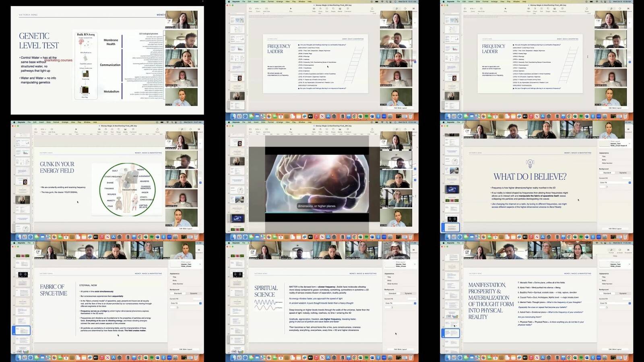Click Add Slide in the Gunk In Your Energy Field frame
This screenshot has width=644, height=362.
[52, 129]
